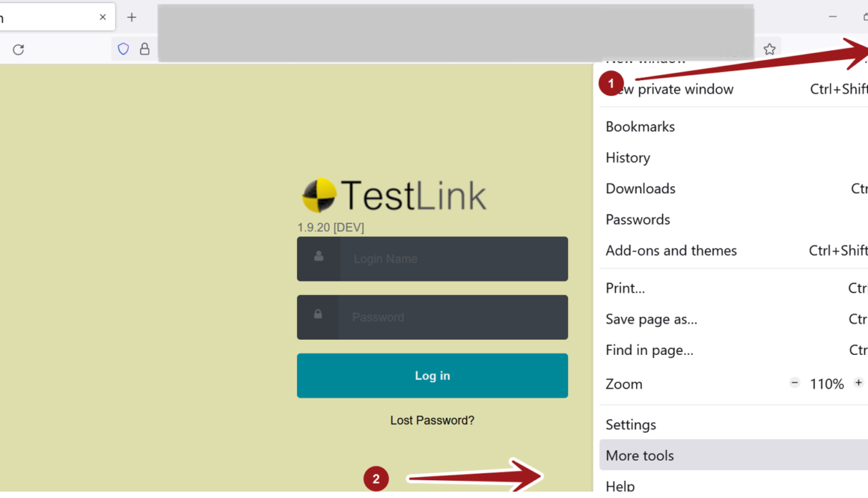
Task: Click the 1.9.20 [DEV] version text
Action: tap(331, 228)
